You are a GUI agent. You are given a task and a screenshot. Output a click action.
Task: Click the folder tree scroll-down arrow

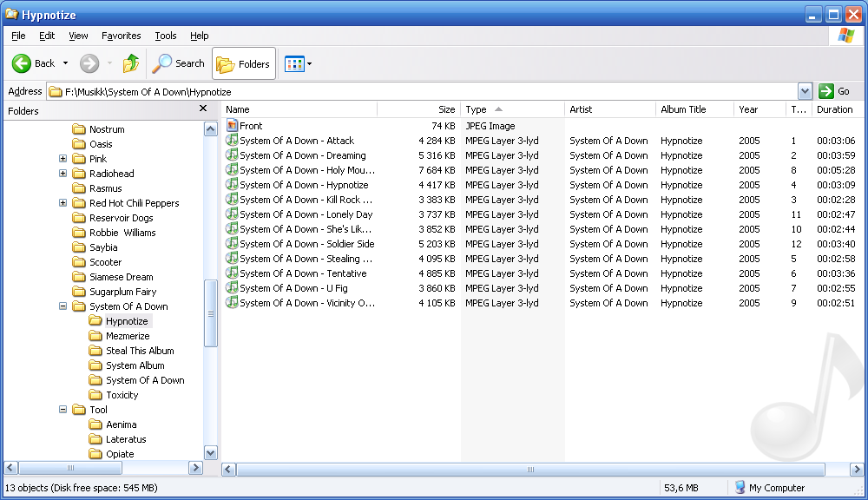point(210,453)
